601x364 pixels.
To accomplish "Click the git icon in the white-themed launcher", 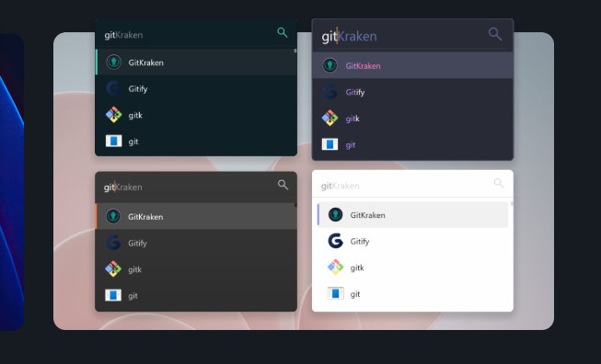I will click(x=335, y=293).
